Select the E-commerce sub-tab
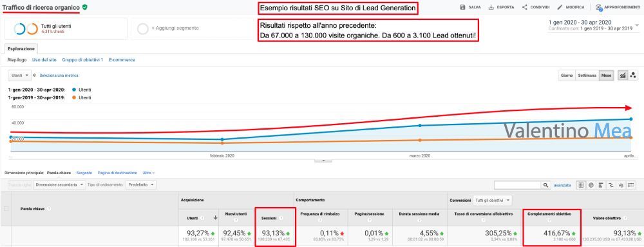Viewport: 644px width, 247px height. (x=122, y=60)
